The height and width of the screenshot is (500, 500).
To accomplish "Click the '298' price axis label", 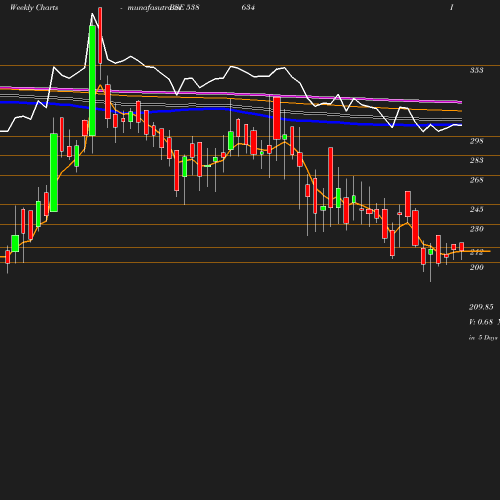I will (476, 141).
